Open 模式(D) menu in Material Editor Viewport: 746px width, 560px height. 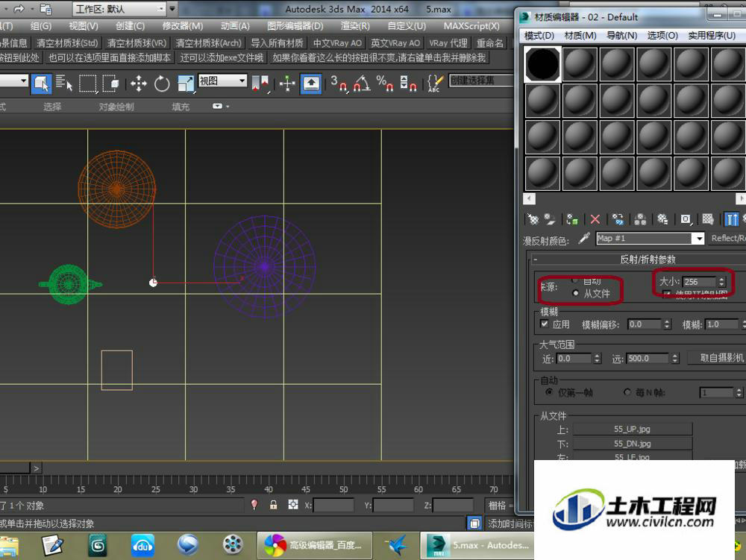(x=539, y=36)
